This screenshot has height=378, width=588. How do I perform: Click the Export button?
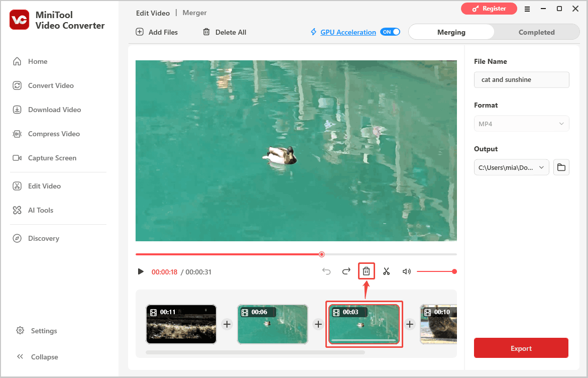521,348
